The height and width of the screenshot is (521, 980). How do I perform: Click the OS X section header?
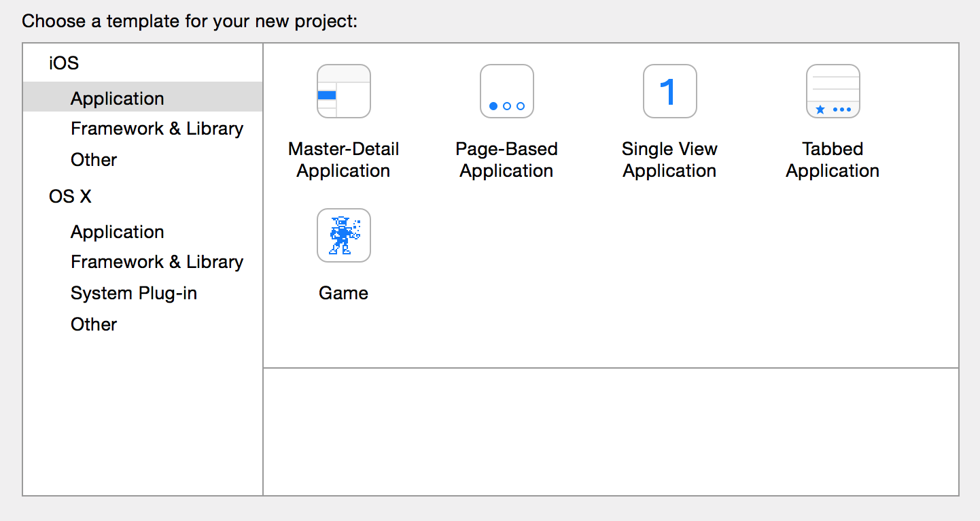[70, 197]
